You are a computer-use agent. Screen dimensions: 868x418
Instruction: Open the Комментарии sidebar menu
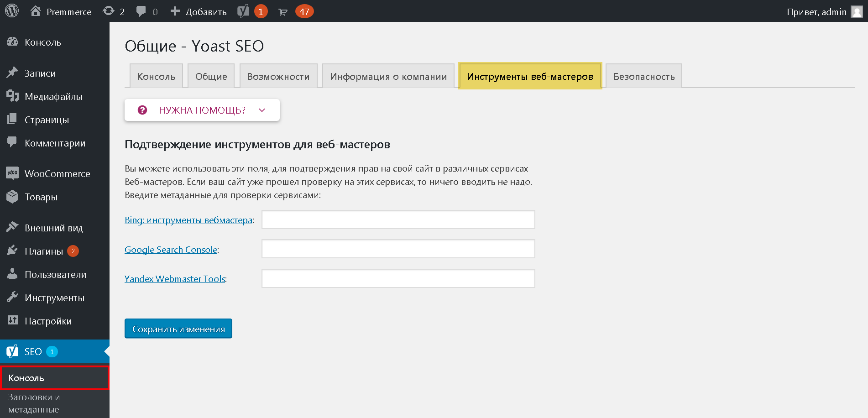tap(55, 143)
